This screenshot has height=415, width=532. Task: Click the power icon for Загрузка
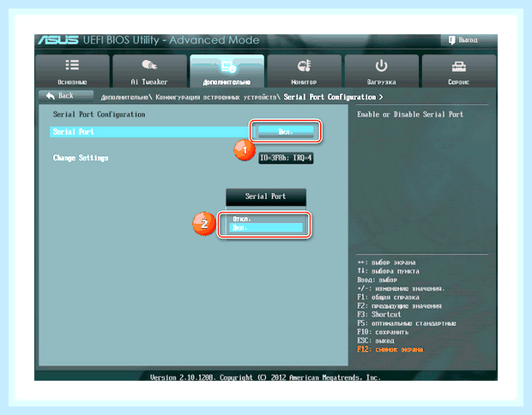pyautogui.click(x=381, y=65)
